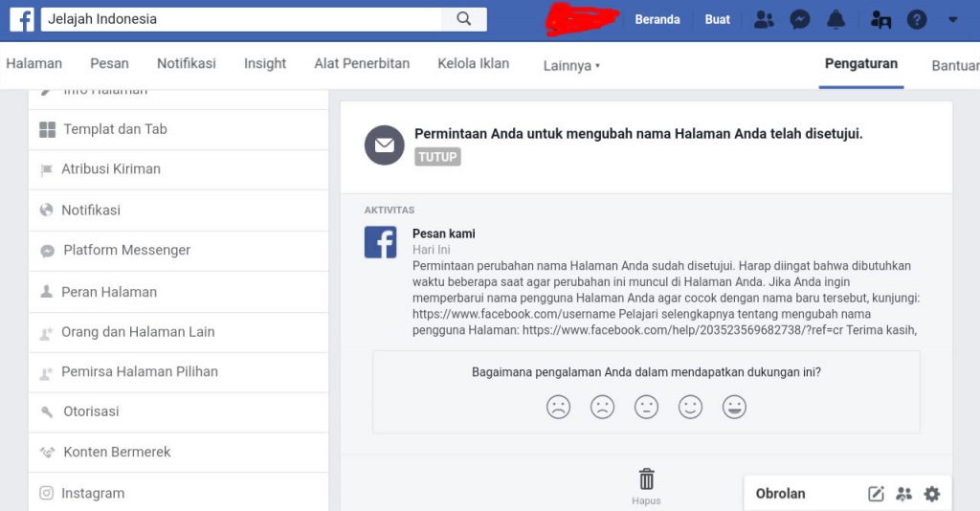Viewport: 980px width, 511px height.
Task: Click the Templat dan Tab grid icon
Action: 48,129
